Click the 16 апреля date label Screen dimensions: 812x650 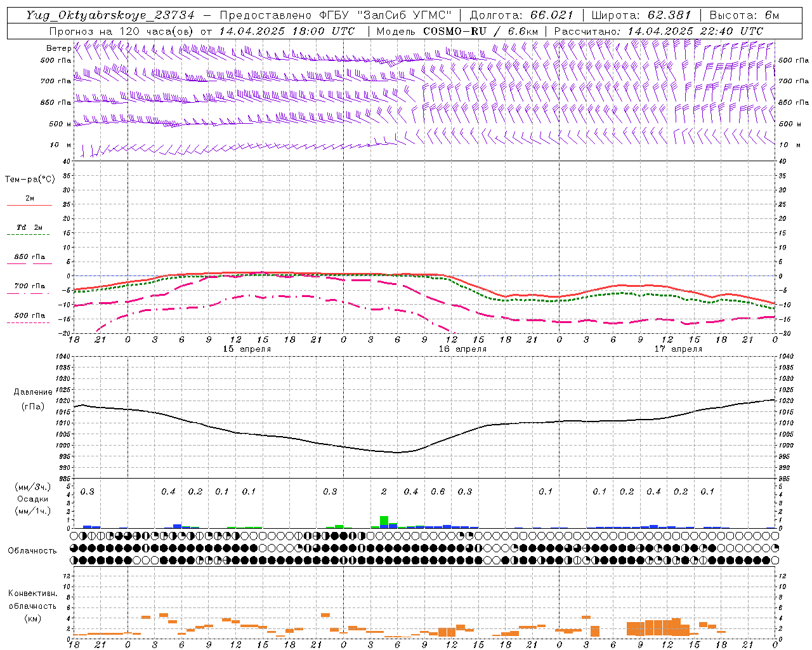(463, 349)
